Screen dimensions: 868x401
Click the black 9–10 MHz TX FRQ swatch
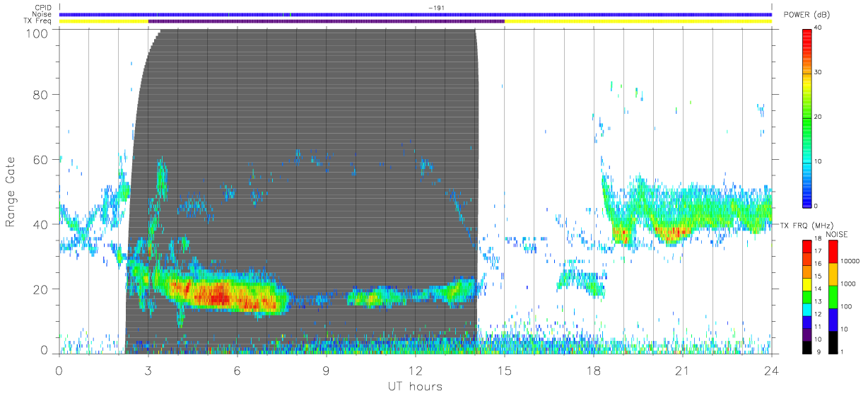coord(807,347)
